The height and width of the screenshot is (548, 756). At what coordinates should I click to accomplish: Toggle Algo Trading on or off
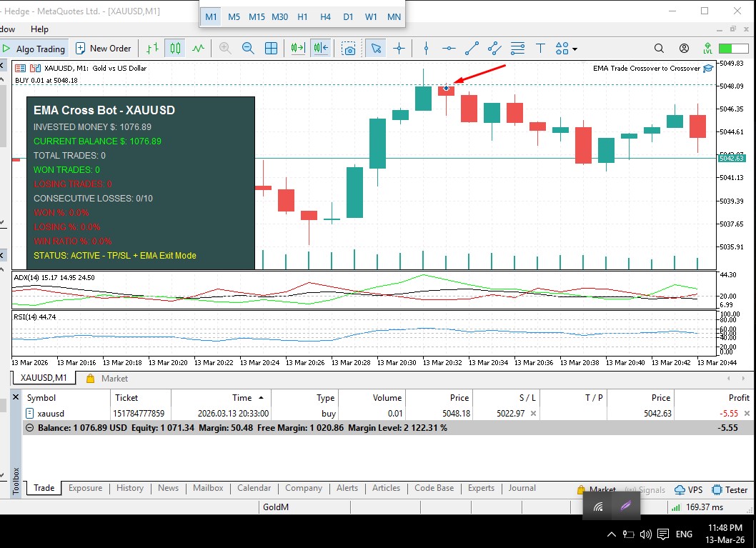pos(34,49)
